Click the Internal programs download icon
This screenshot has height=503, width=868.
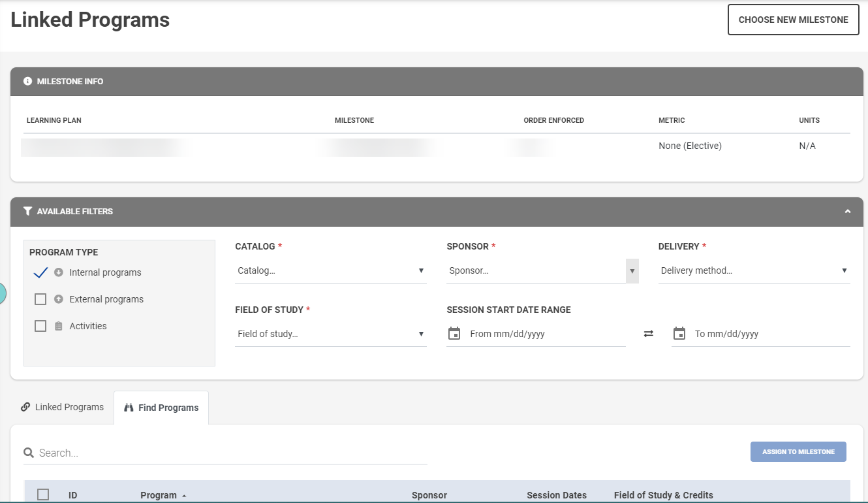tap(59, 272)
